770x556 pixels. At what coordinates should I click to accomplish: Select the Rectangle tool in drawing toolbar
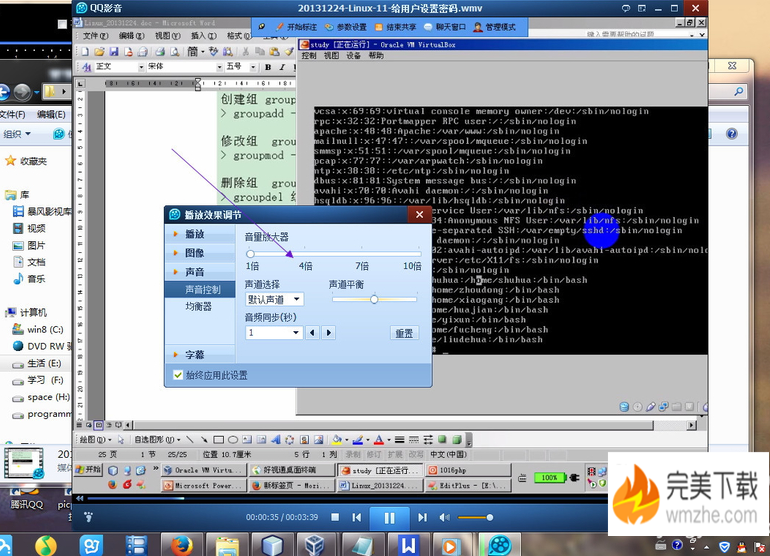tap(219, 440)
